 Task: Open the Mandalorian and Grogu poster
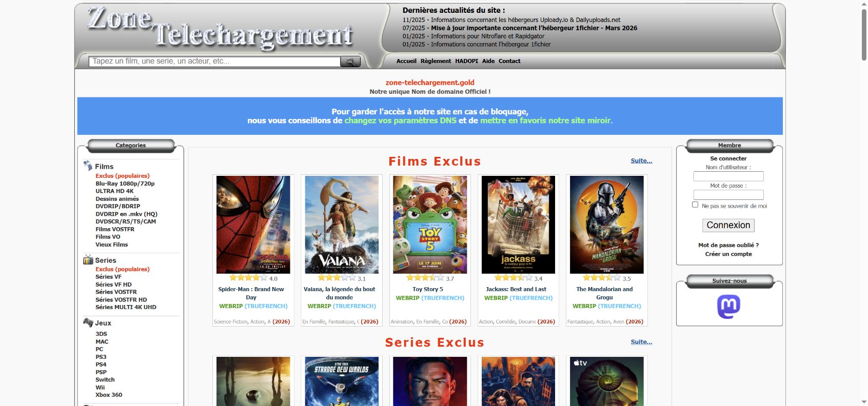click(x=606, y=225)
